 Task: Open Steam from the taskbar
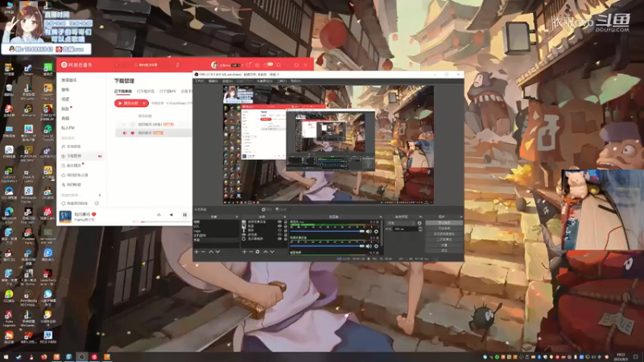pyautogui.click(x=19, y=357)
